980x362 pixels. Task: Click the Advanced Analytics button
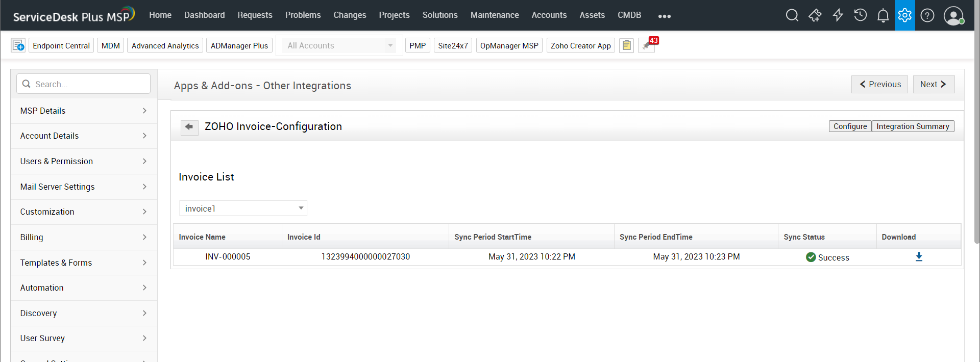(165, 45)
